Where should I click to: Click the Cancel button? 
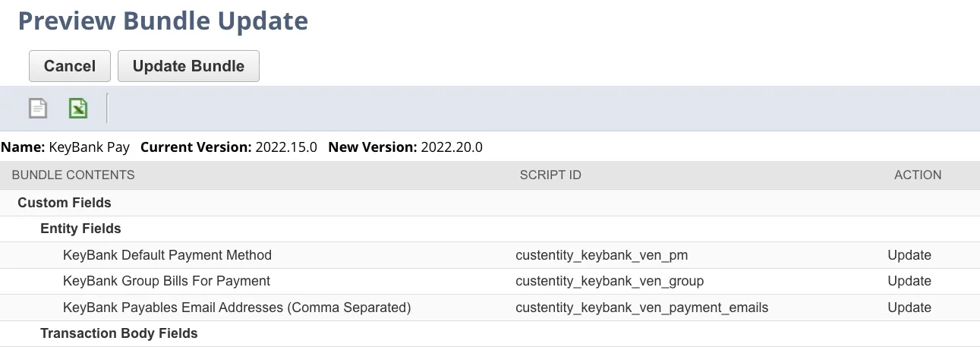click(70, 66)
